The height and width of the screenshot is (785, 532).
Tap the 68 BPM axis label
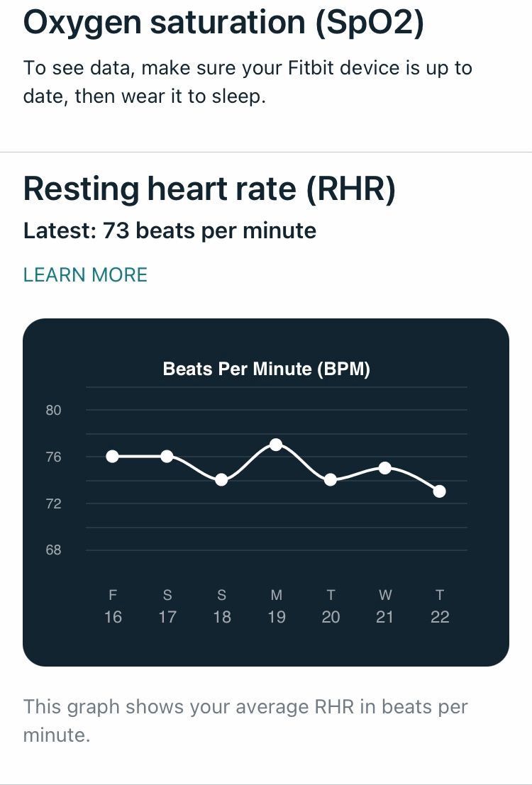[x=54, y=550]
